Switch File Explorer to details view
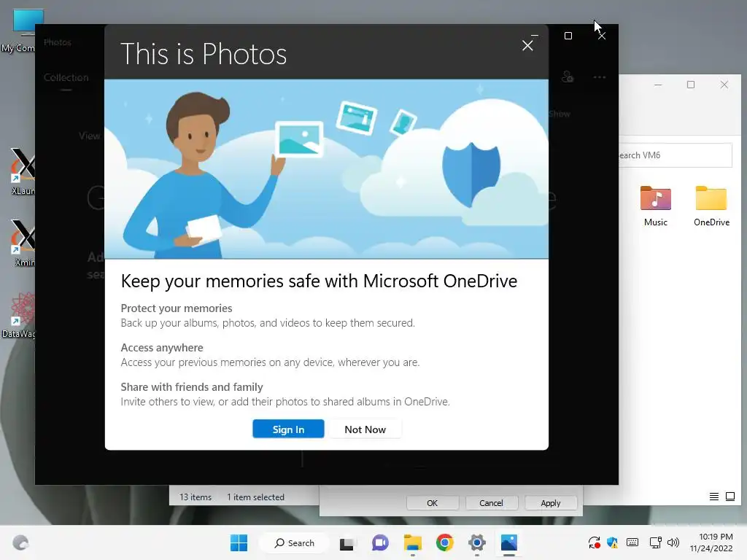This screenshot has height=560, width=747. pyautogui.click(x=713, y=497)
